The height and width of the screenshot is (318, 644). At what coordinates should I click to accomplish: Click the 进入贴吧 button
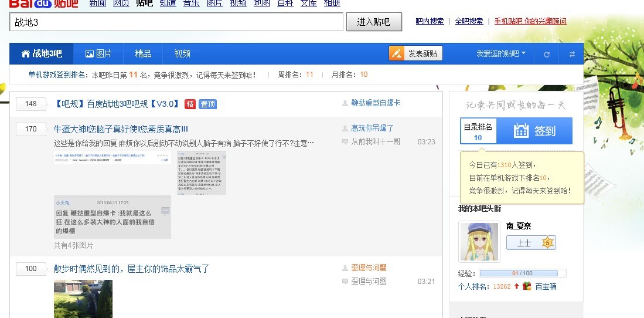click(x=374, y=22)
